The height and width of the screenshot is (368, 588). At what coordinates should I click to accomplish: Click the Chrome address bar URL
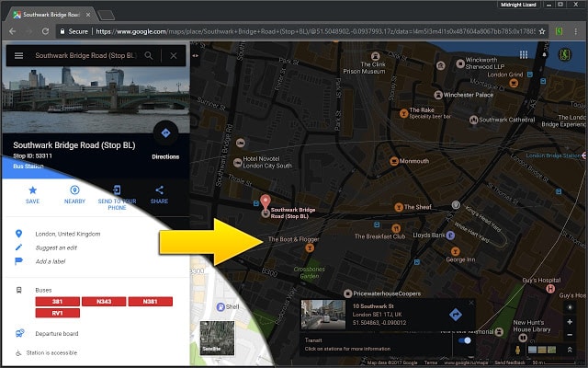tap(315, 31)
